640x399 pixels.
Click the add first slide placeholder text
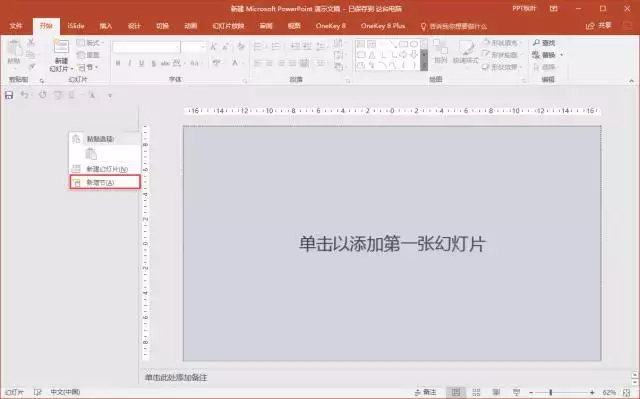click(392, 244)
